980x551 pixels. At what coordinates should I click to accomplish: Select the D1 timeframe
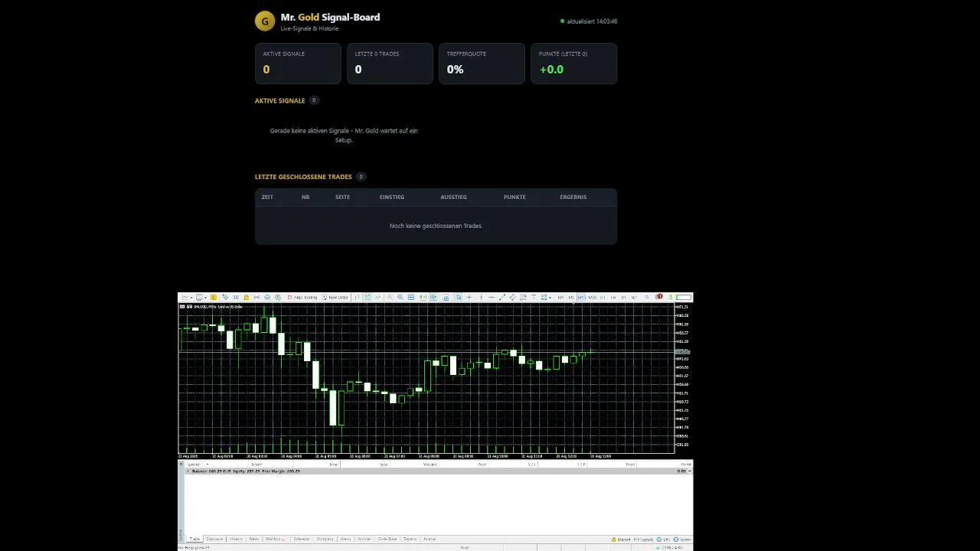tap(624, 297)
